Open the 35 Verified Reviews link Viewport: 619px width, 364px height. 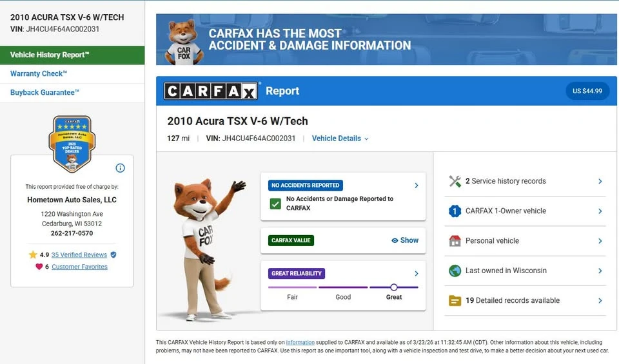[x=79, y=254]
